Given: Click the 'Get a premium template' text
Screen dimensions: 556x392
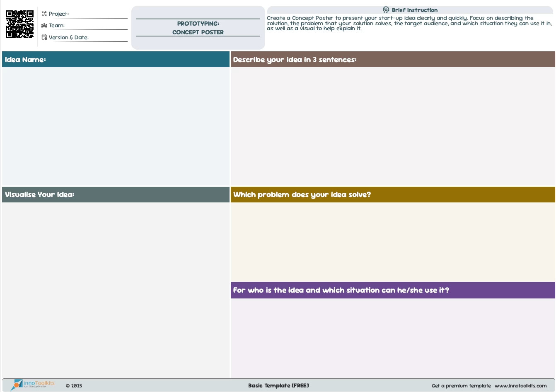Looking at the screenshot, I should [461, 386].
